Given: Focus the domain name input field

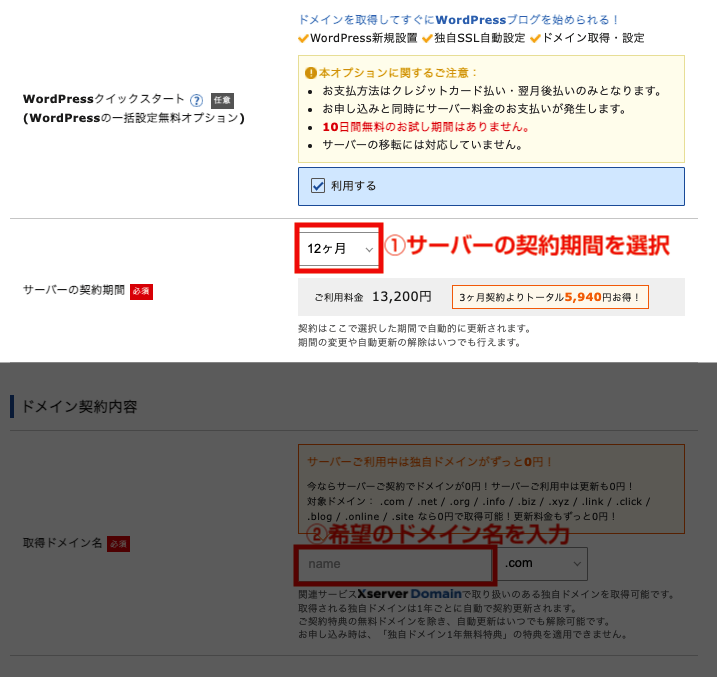Looking at the screenshot, I should (x=395, y=564).
